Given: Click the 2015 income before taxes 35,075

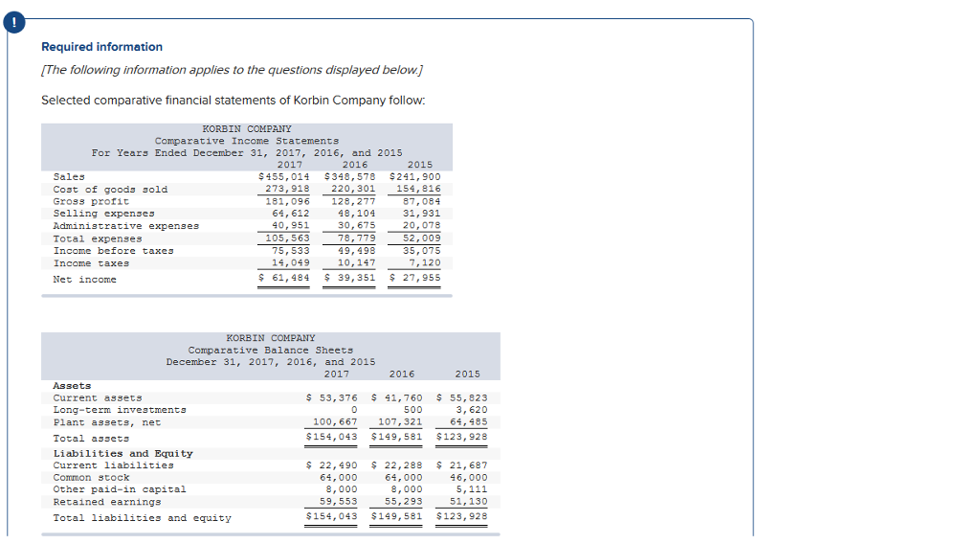Looking at the screenshot, I should pyautogui.click(x=421, y=251).
